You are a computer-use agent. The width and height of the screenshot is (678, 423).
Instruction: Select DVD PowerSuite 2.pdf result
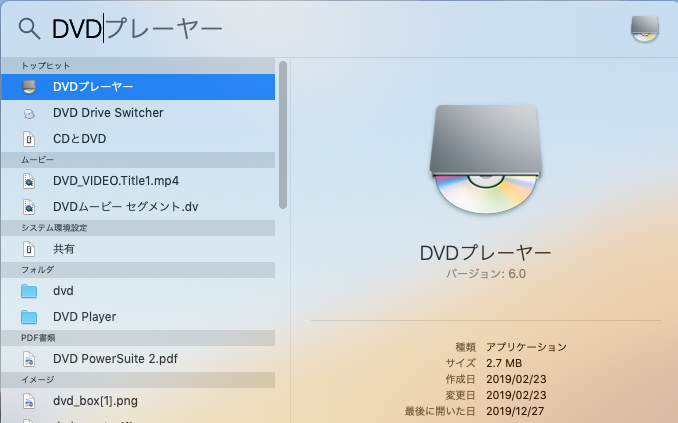click(x=138, y=359)
